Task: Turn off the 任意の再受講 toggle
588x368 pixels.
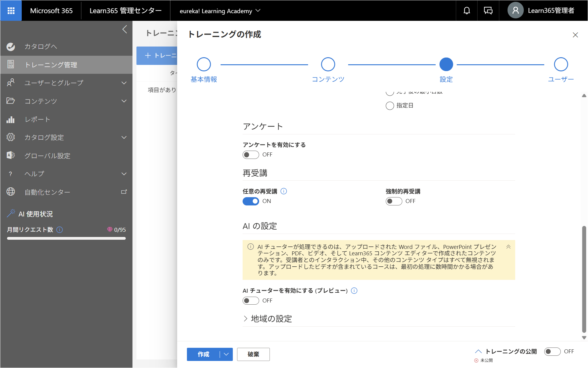Action: click(x=251, y=201)
